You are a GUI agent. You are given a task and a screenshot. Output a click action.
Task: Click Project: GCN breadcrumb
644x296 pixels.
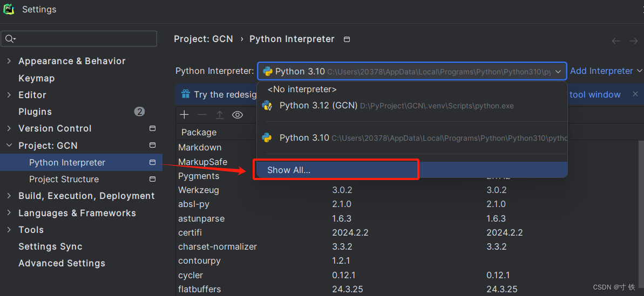point(204,39)
